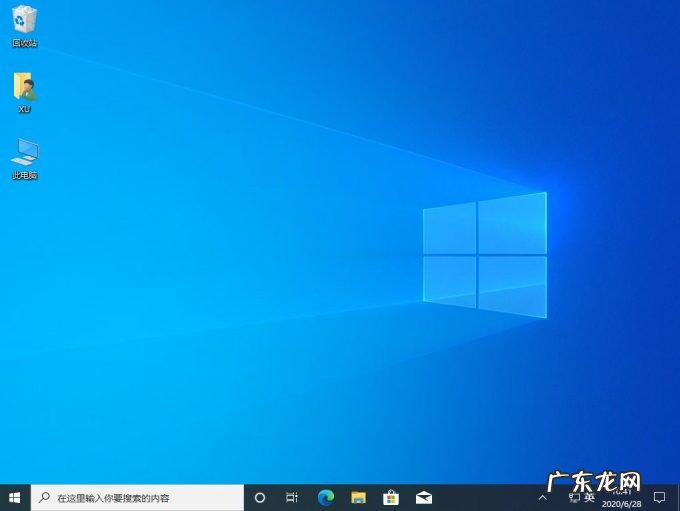This screenshot has height=511, width=680.
Task: Expand the hidden system tray icons chevron
Action: pos(543,497)
